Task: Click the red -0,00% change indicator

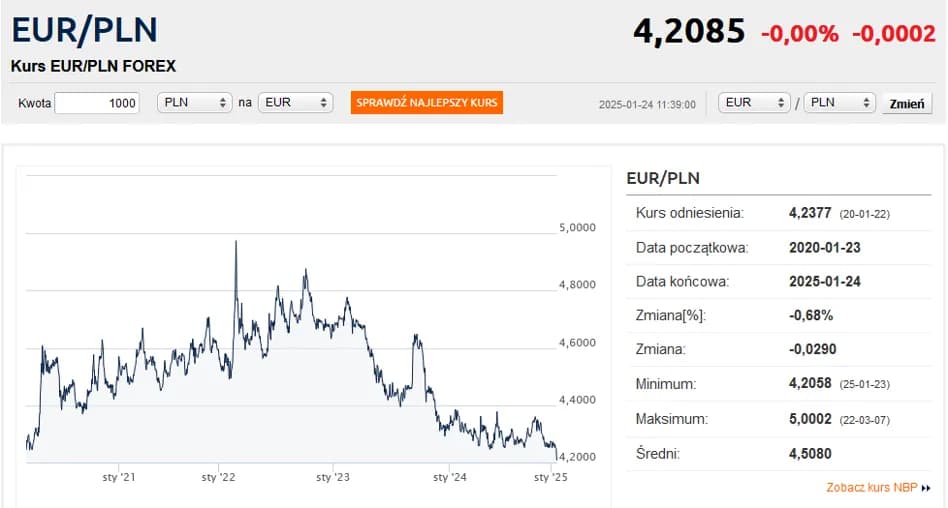Action: tap(800, 33)
